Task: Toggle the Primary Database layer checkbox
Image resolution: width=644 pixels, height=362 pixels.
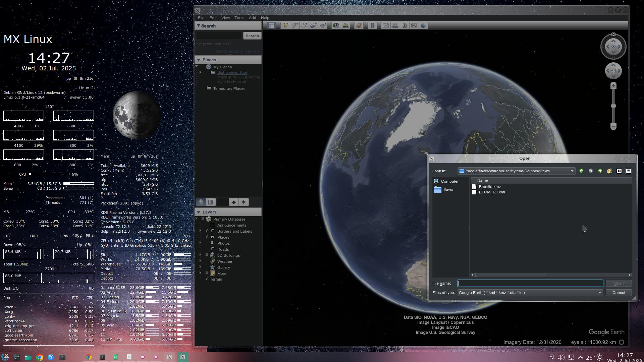Action: 203,219
